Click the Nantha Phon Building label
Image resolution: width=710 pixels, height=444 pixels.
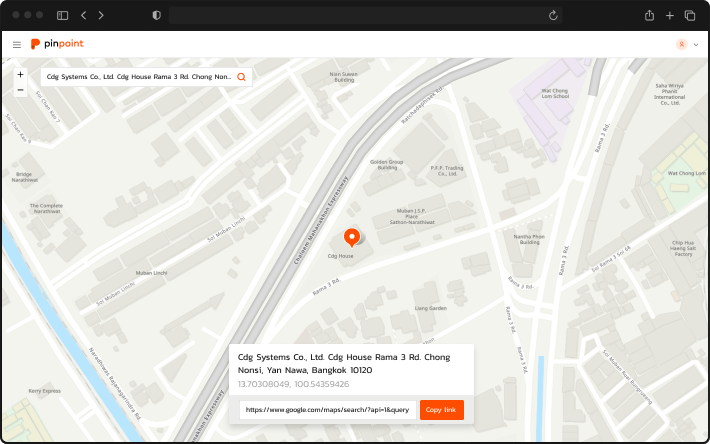click(529, 239)
